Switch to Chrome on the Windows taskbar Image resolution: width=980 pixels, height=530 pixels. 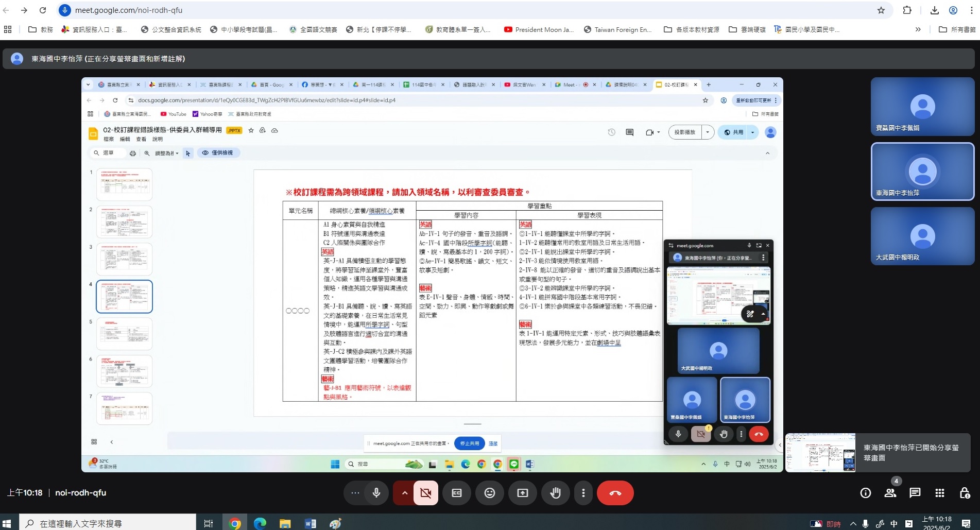[235, 523]
